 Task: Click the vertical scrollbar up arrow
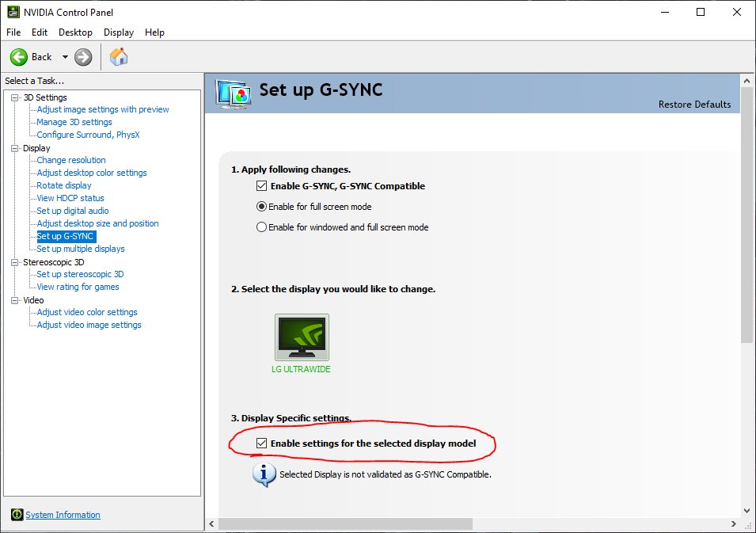point(747,81)
